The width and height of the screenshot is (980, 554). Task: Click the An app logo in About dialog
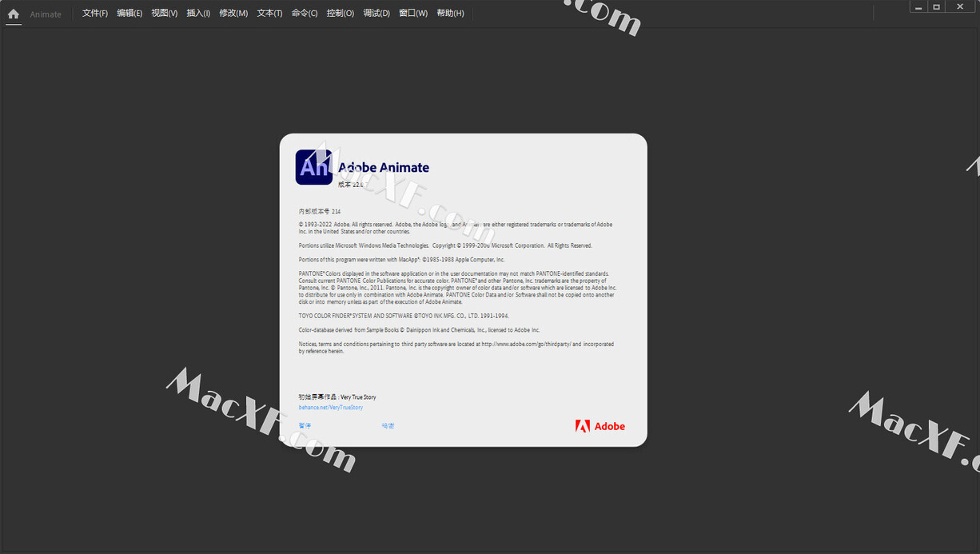pos(313,167)
